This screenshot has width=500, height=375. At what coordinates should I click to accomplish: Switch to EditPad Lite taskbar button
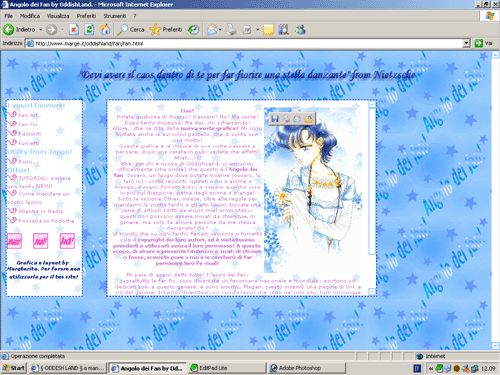[x=227, y=368]
